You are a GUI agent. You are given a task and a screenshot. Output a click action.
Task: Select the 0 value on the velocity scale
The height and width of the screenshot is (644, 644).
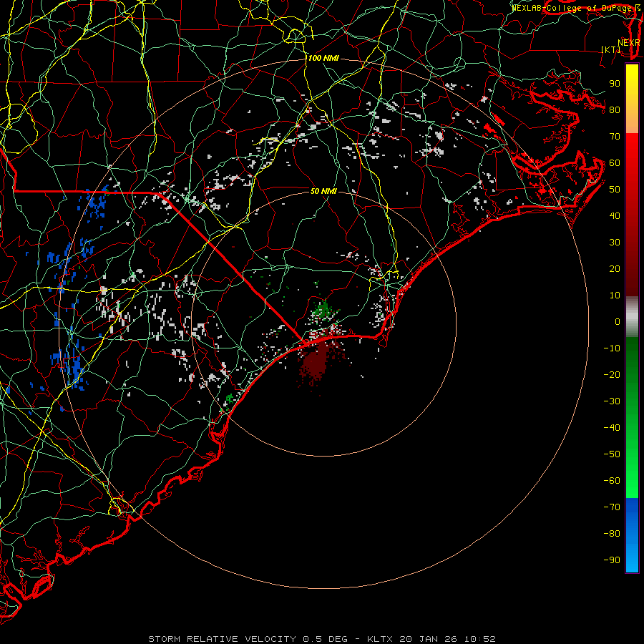coord(618,321)
